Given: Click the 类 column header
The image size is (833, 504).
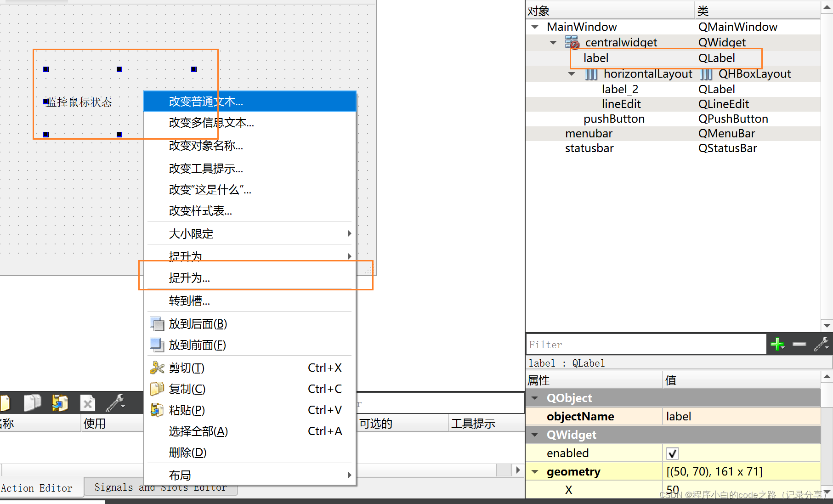Looking at the screenshot, I should point(757,11).
